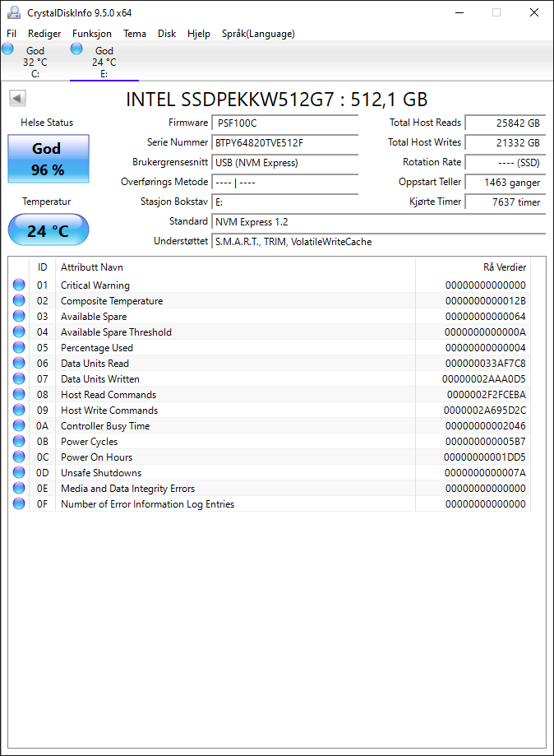Click the Overførings Metode field
Screen dimensions: 554x756
tap(284, 183)
